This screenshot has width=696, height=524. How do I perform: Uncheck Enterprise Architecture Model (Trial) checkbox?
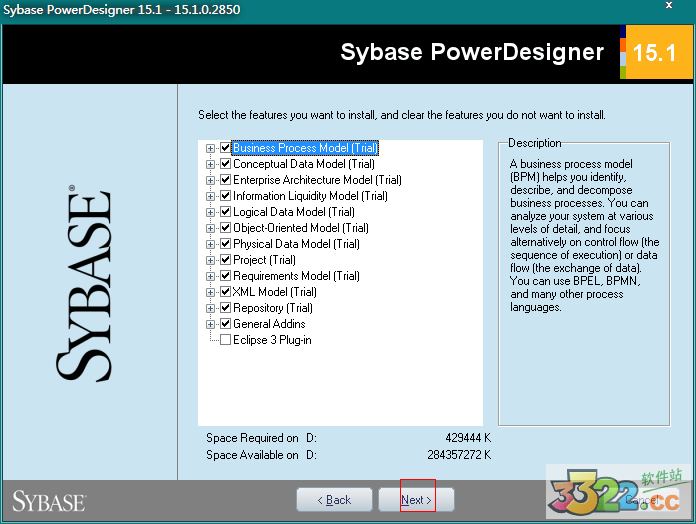pyautogui.click(x=225, y=180)
